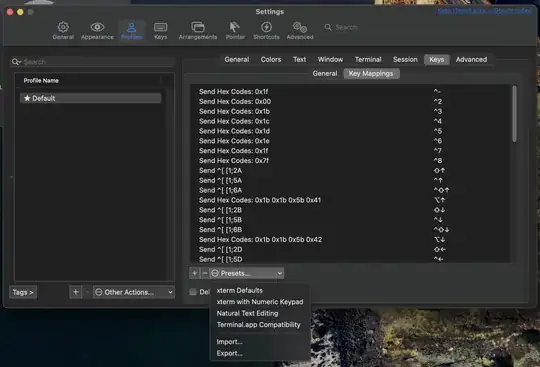Select the Send Hex Codes: 0x1b row

pyautogui.click(x=351, y=111)
